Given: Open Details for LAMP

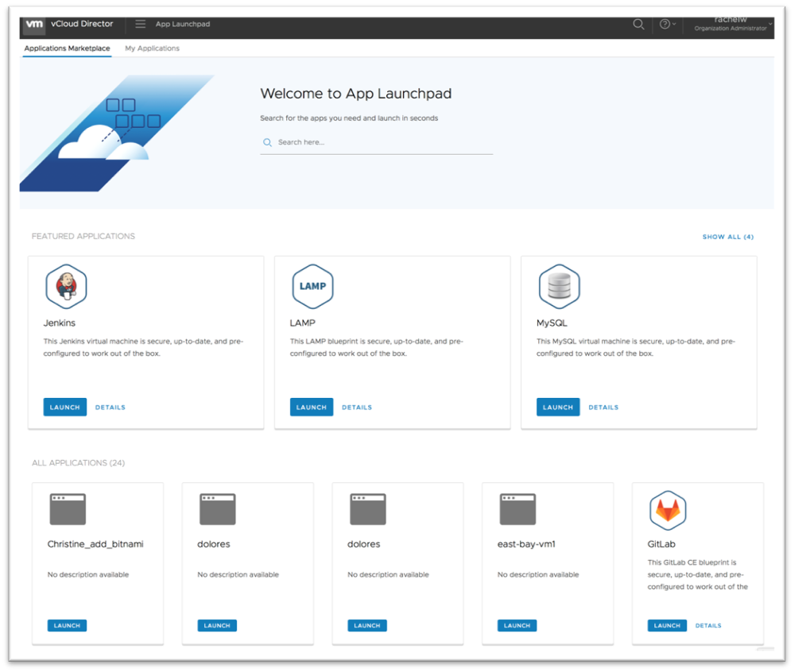Looking at the screenshot, I should (x=357, y=407).
